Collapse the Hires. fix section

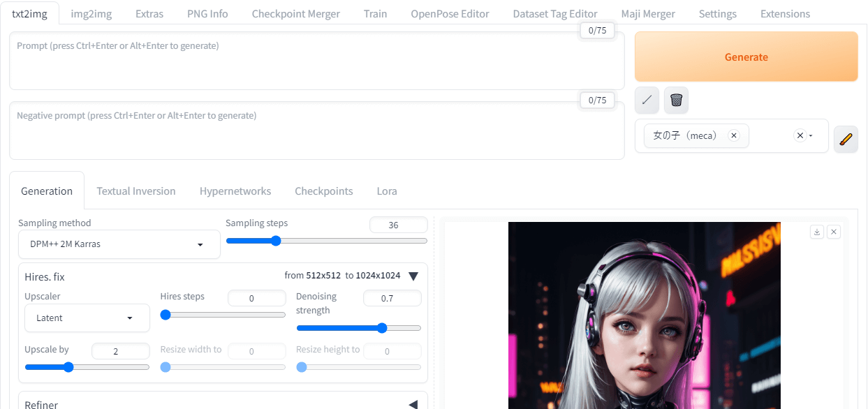(x=413, y=276)
